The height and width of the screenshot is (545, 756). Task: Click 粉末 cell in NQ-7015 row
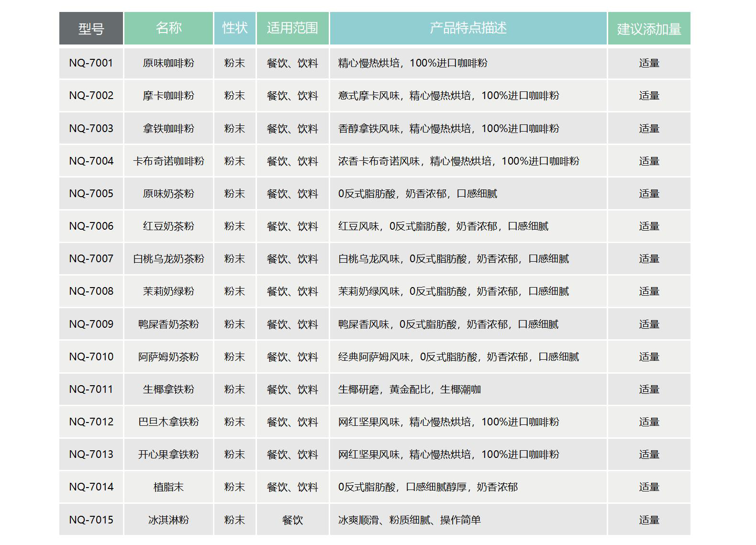[235, 520]
